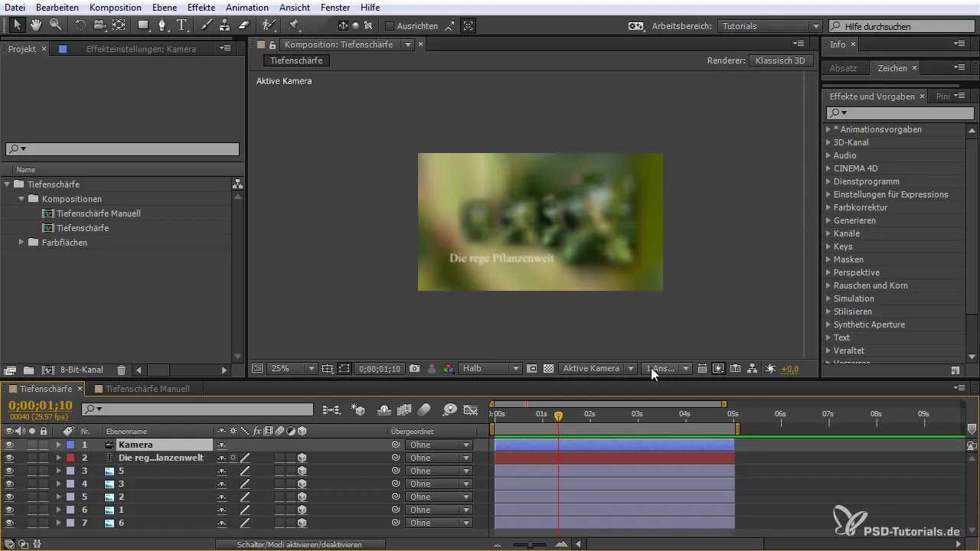
Task: Open the Komposition menu
Action: (115, 7)
